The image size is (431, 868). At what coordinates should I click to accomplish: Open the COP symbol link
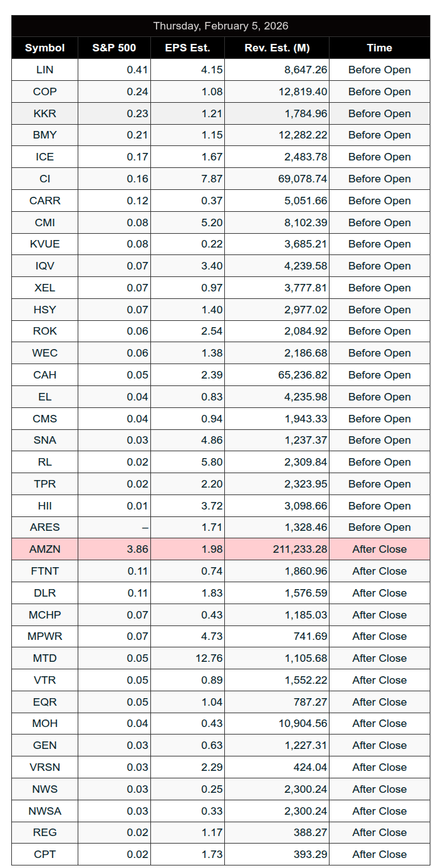pos(44,92)
